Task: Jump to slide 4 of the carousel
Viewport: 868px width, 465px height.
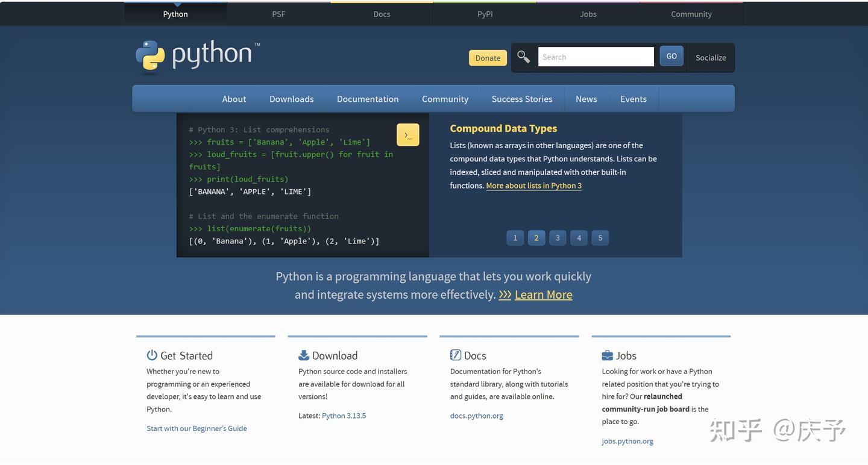Action: [x=579, y=237]
